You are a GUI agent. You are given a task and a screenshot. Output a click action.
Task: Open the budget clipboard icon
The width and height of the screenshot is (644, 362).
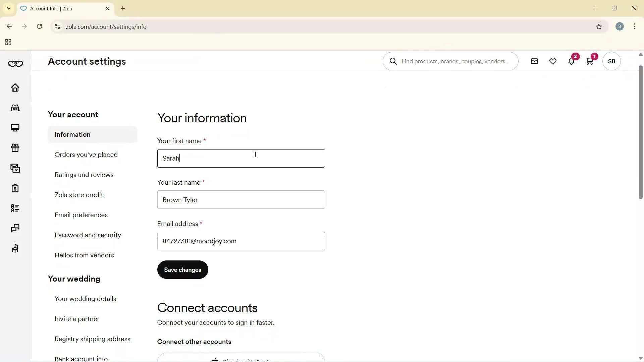(x=15, y=188)
